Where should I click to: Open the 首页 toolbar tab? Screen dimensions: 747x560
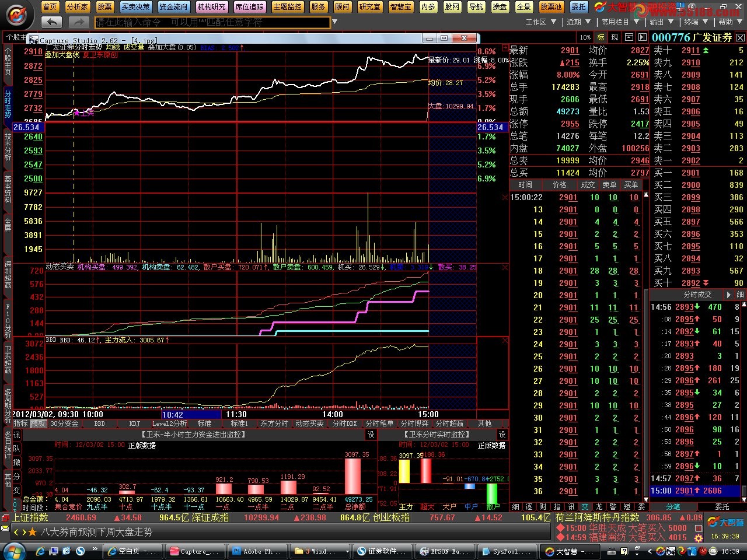pyautogui.click(x=50, y=7)
